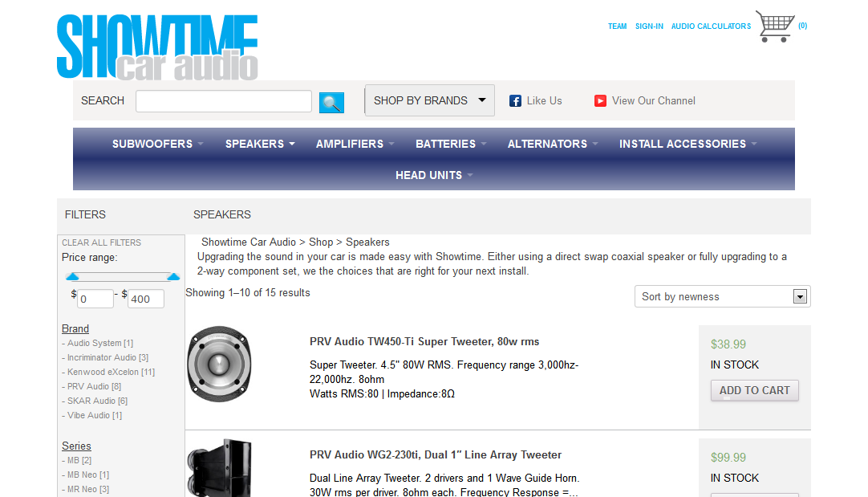Open the Amplifiers navigation menu
The image size is (868, 497).
(355, 144)
